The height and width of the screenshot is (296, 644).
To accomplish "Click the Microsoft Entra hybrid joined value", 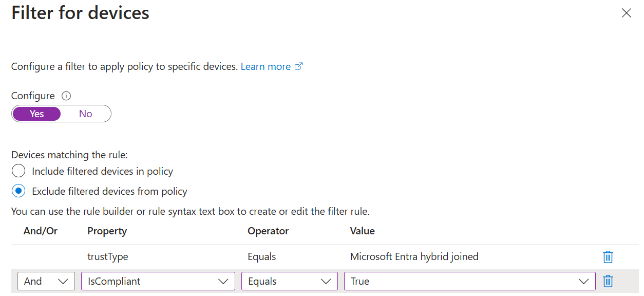I will click(414, 256).
